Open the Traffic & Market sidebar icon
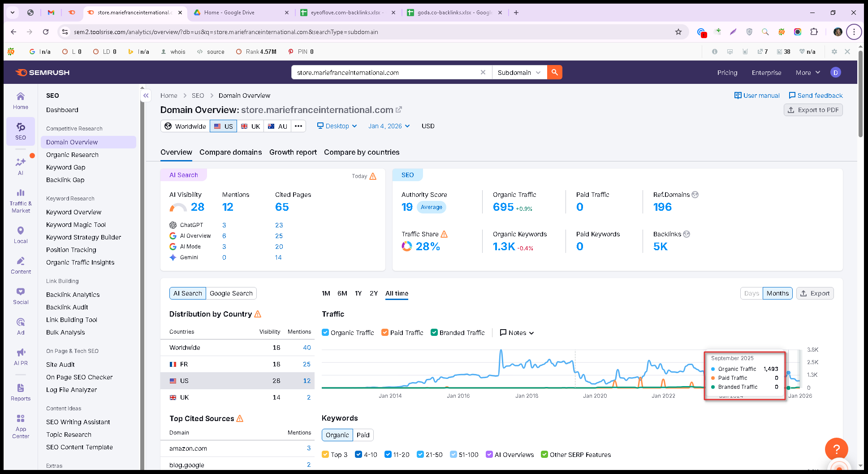 coord(21,200)
